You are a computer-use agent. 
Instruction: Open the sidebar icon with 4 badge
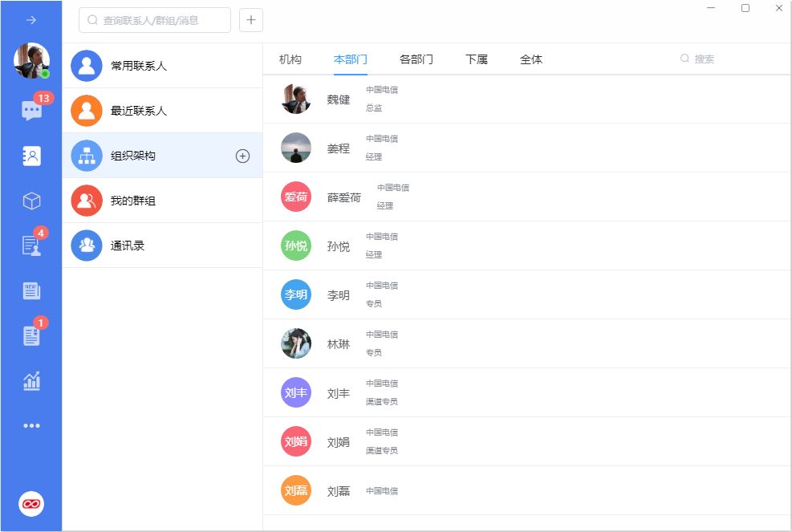[x=31, y=246]
